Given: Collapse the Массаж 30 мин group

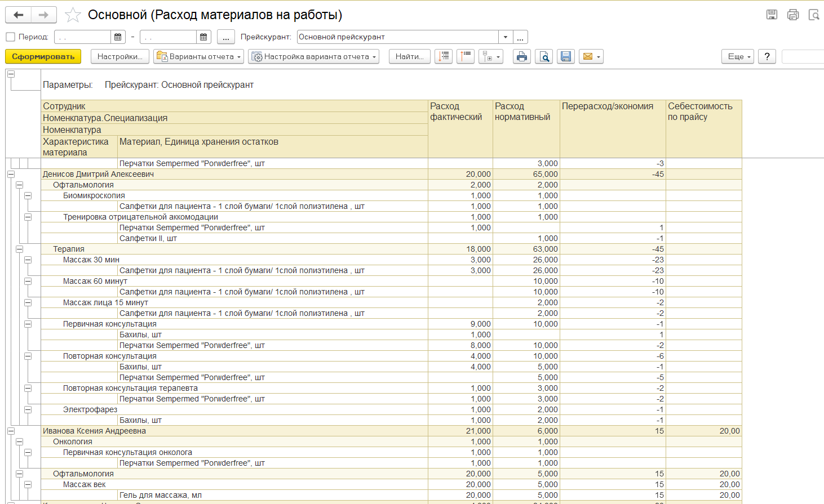Looking at the screenshot, I should click(28, 260).
